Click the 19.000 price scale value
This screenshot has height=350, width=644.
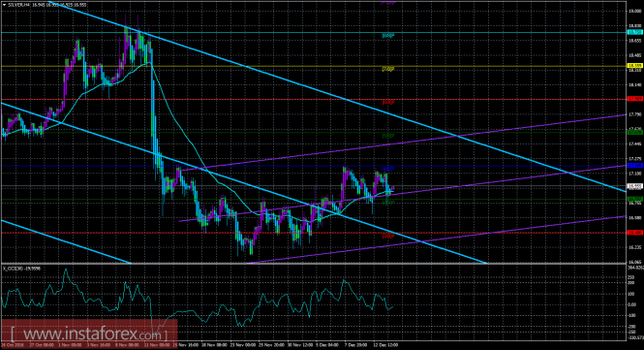[x=635, y=12]
